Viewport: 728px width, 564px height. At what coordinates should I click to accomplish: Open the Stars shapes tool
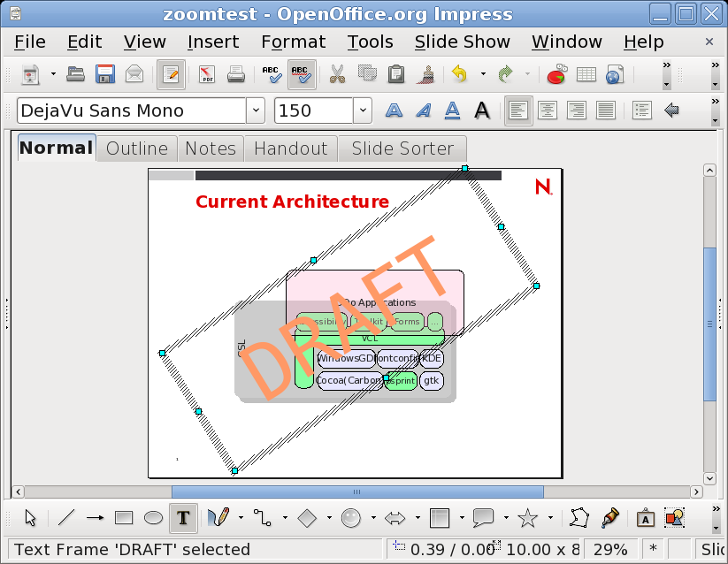pyautogui.click(x=527, y=518)
